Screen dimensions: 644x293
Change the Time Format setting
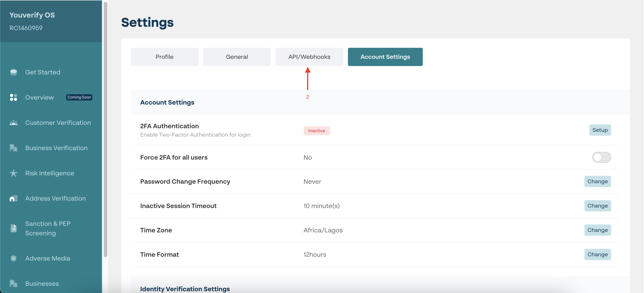tap(597, 254)
